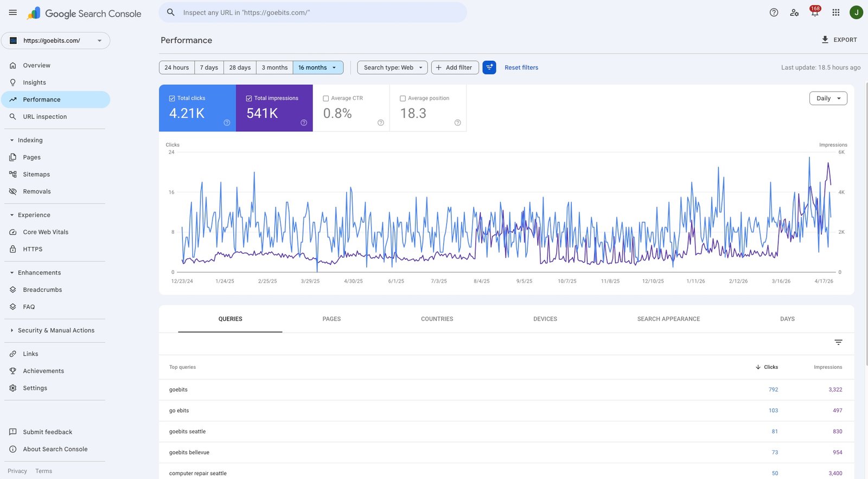This screenshot has width=868, height=479.
Task: Open help tooltip on Total clicks card
Action: [x=227, y=123]
